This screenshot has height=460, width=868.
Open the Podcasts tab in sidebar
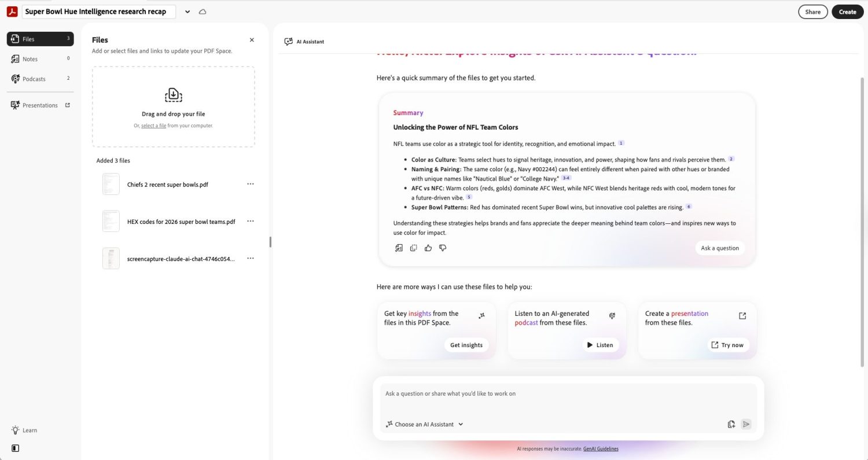(x=40, y=78)
